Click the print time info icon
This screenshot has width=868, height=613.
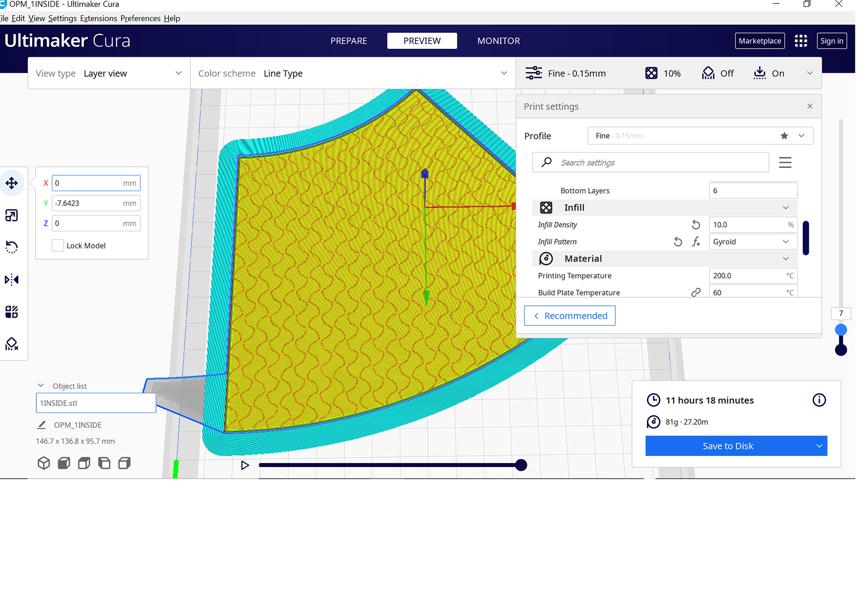(x=819, y=400)
